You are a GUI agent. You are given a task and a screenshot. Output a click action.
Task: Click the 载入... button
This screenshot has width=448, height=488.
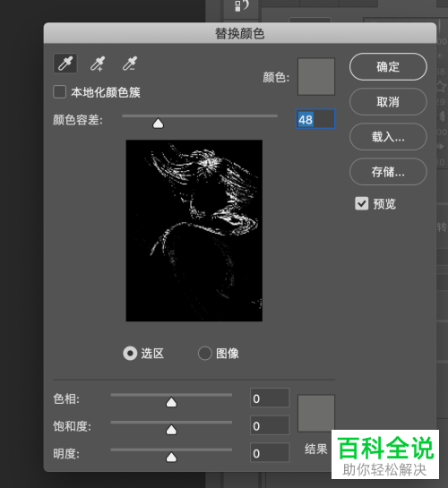coord(388,137)
